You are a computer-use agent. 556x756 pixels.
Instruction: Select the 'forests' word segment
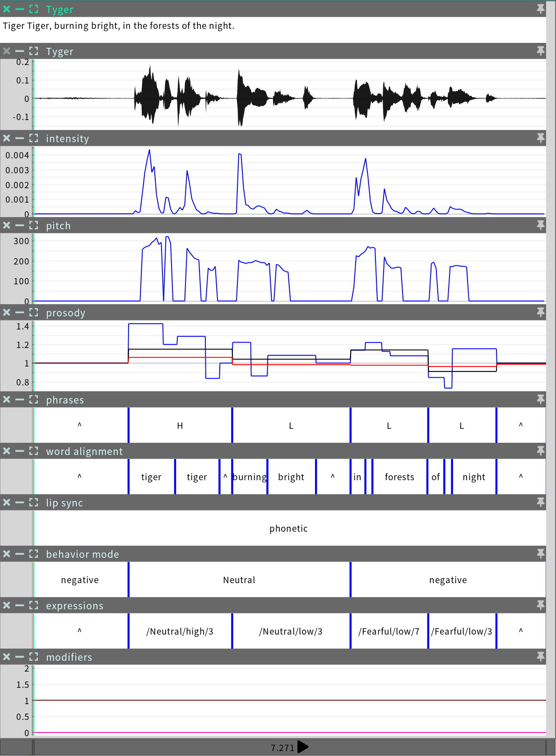point(399,477)
